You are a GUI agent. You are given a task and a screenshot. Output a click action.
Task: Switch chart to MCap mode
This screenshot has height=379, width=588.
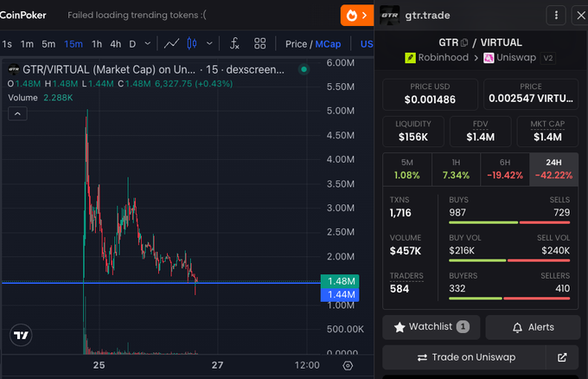coord(328,44)
